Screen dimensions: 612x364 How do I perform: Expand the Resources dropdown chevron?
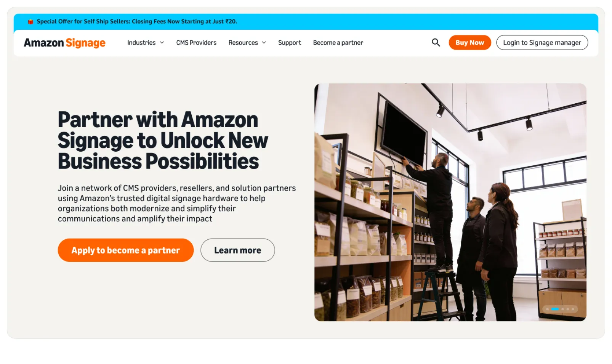pyautogui.click(x=264, y=43)
